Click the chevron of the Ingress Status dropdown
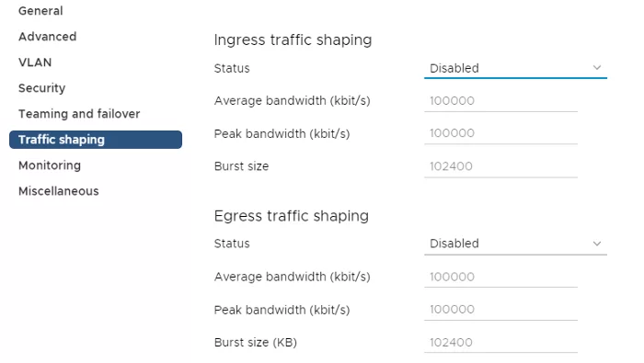 [x=597, y=68]
